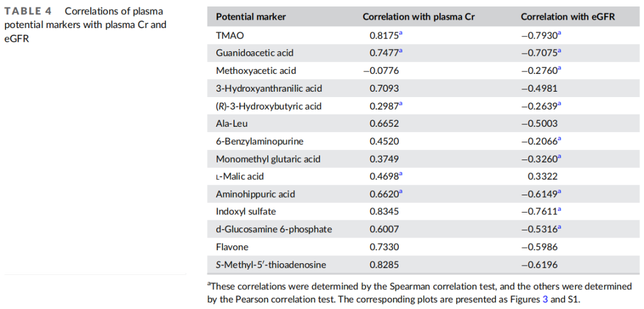This screenshot has width=644, height=309.
Task: Select the Potential marker column header
Action: point(251,17)
